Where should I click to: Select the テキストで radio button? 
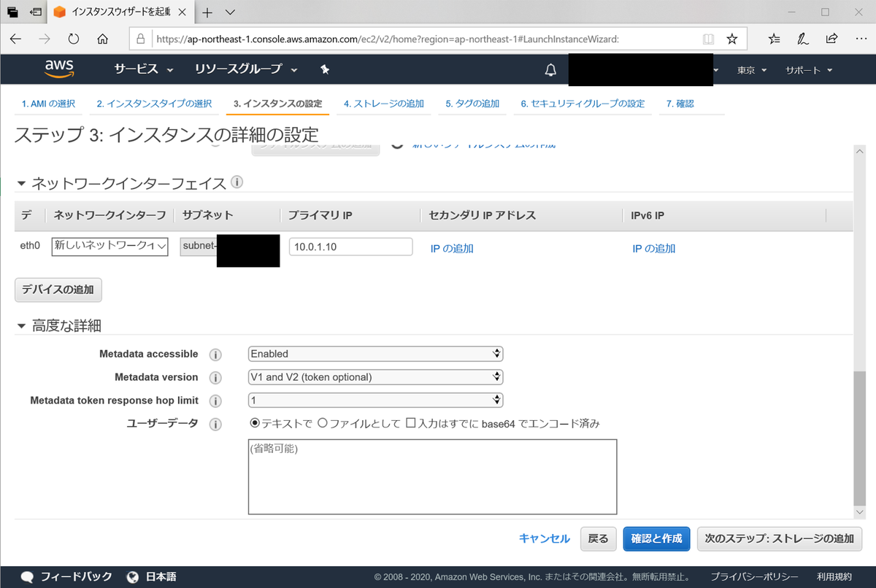click(254, 423)
